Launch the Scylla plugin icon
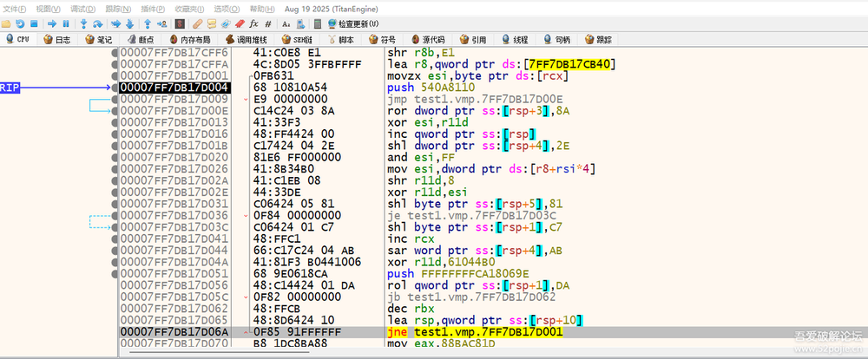This screenshot has height=359, width=868. pos(180,23)
